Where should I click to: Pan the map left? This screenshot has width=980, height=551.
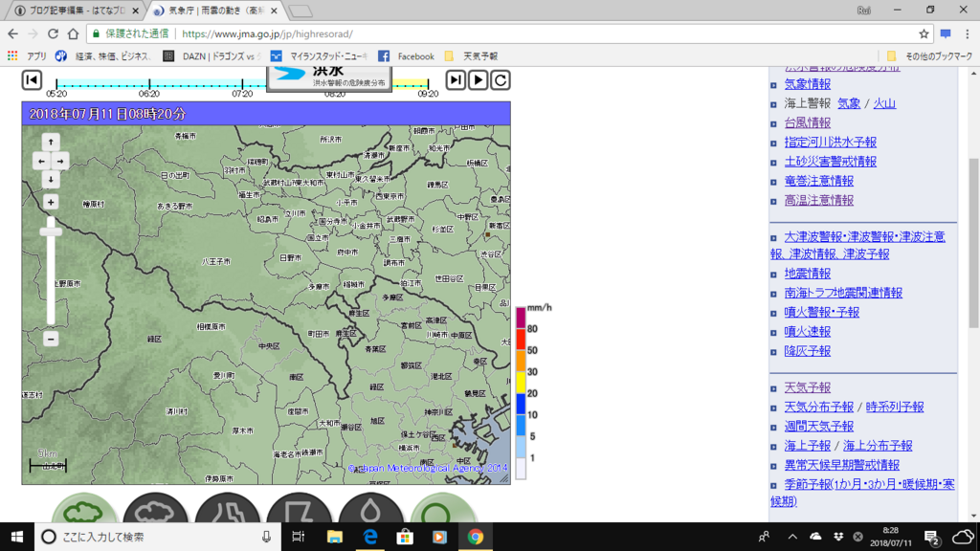click(41, 161)
